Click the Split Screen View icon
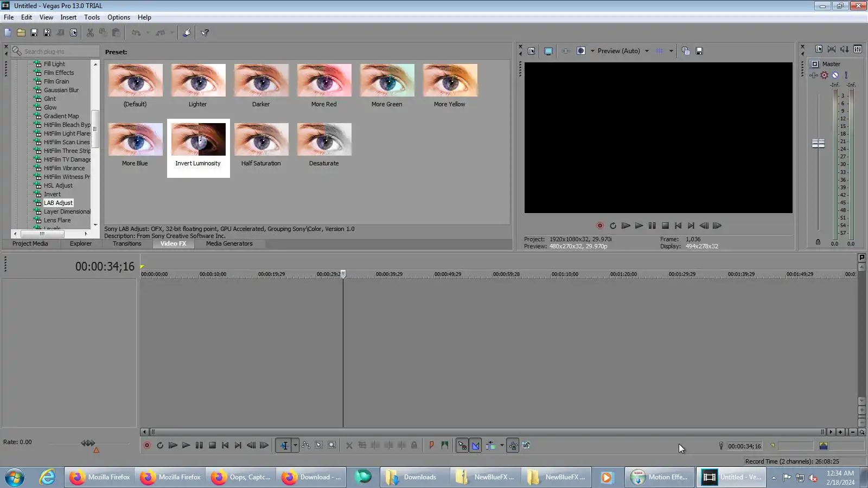 [581, 51]
